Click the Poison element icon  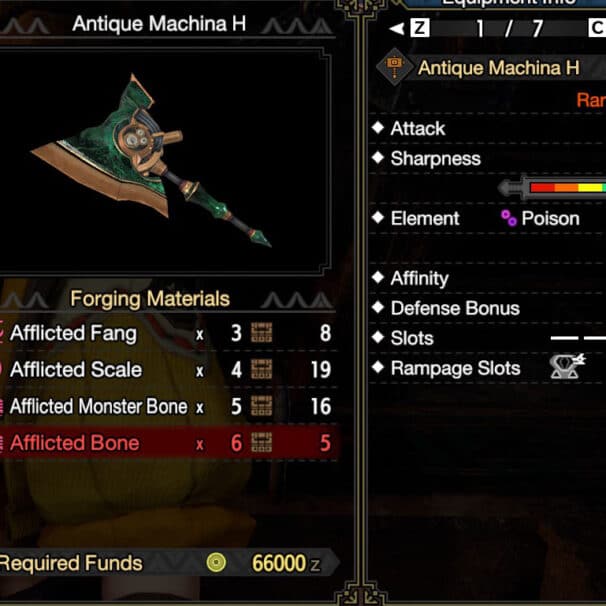pos(508,218)
